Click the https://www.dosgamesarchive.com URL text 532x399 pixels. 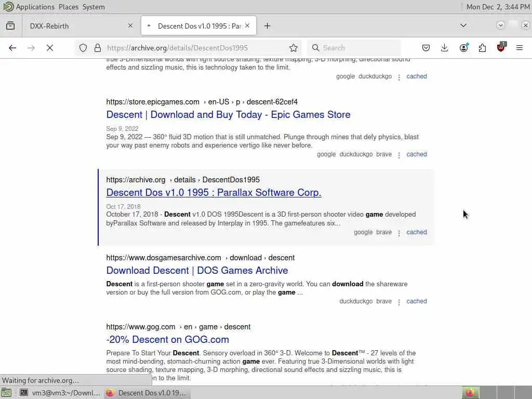[164, 258]
